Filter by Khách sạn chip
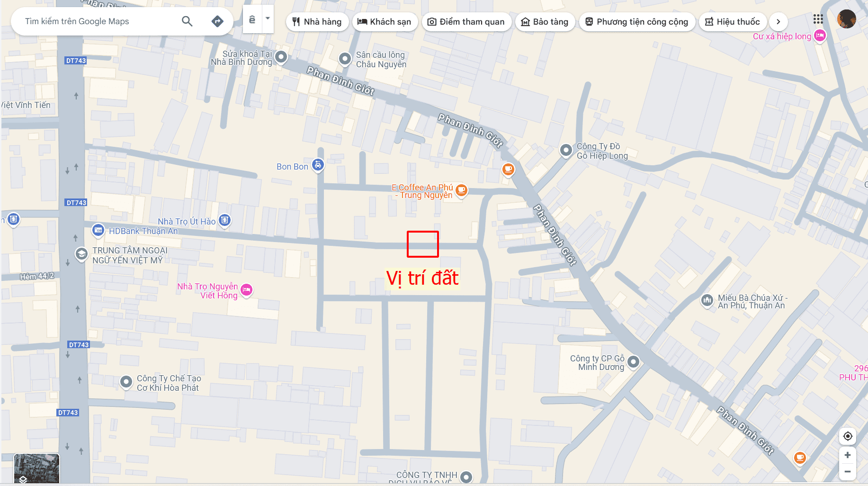This screenshot has height=486, width=868. [x=385, y=22]
